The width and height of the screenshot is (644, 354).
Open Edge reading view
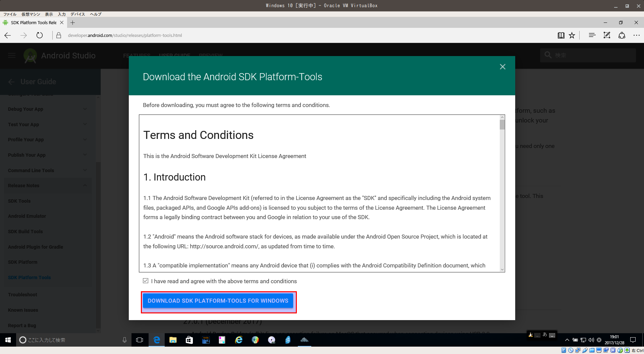click(x=561, y=35)
